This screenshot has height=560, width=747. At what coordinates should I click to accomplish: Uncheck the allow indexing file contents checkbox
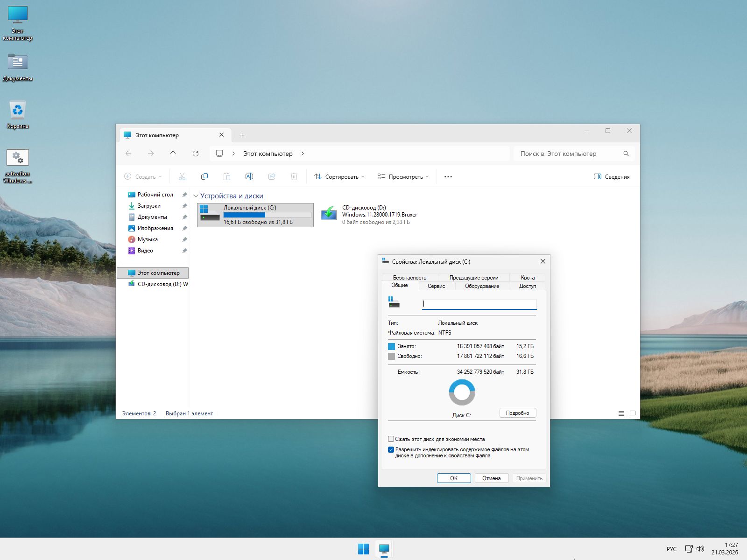tap(391, 450)
